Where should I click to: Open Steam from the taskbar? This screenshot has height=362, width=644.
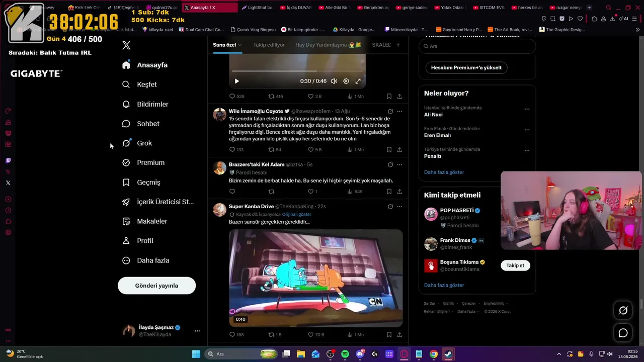point(448,354)
